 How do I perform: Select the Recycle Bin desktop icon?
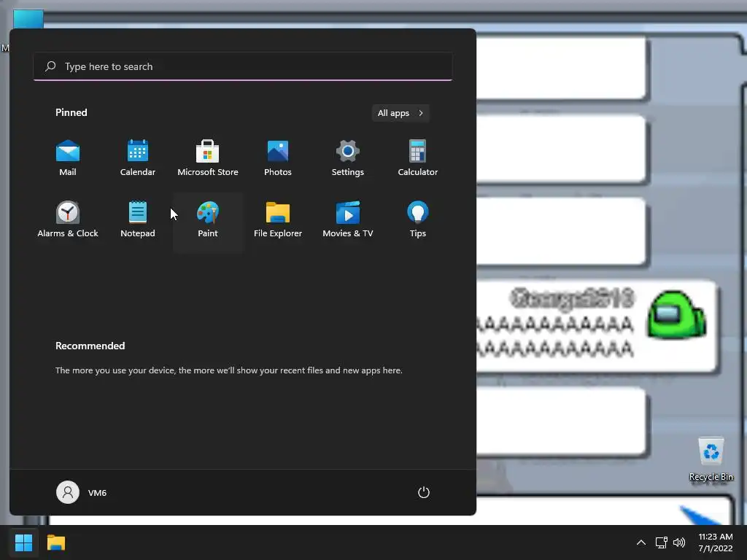(x=711, y=461)
